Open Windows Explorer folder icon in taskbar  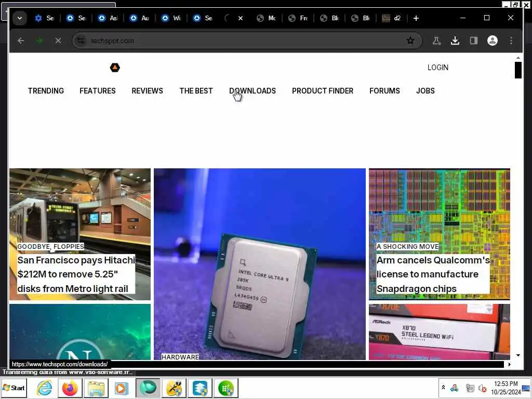click(96, 388)
